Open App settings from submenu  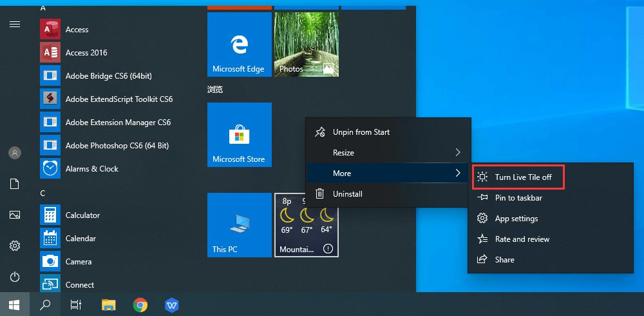[551, 219]
